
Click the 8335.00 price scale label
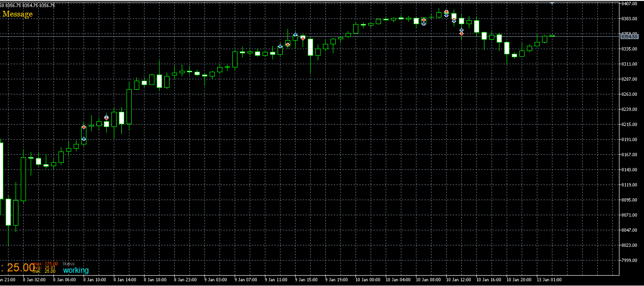pyautogui.click(x=630, y=49)
